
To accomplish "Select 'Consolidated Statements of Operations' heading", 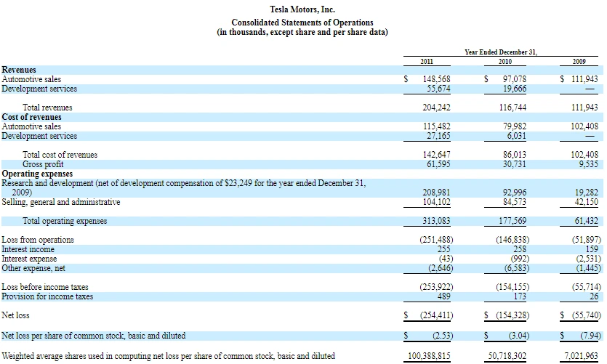I will pyautogui.click(x=302, y=23).
